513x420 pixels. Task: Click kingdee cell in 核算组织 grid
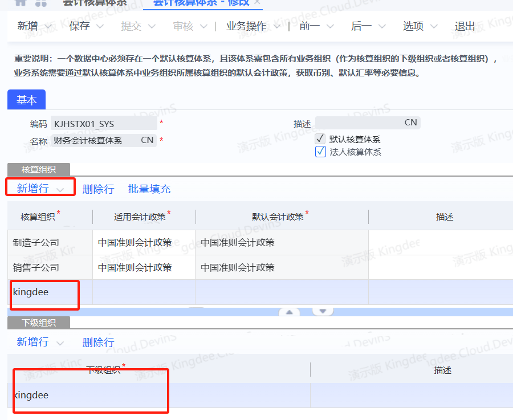[50, 292]
